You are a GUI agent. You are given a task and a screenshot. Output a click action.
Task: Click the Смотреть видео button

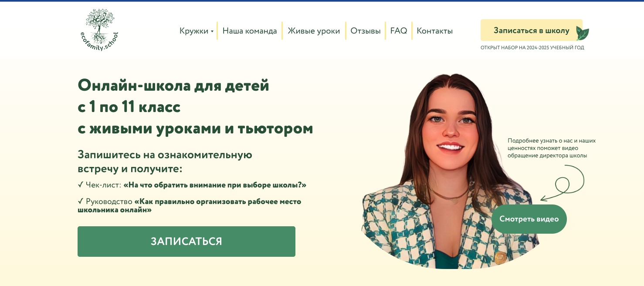coord(529,219)
